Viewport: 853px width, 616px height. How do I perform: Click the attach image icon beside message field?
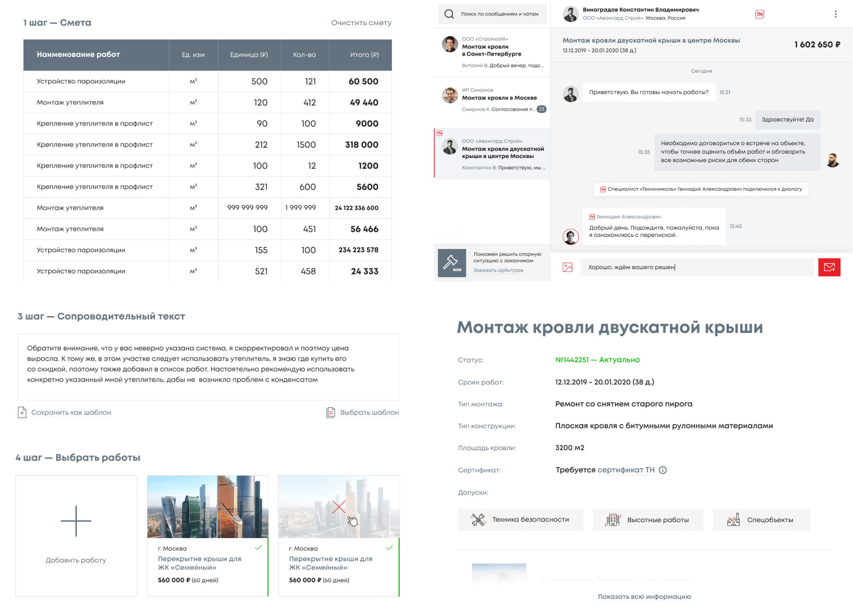click(x=568, y=268)
